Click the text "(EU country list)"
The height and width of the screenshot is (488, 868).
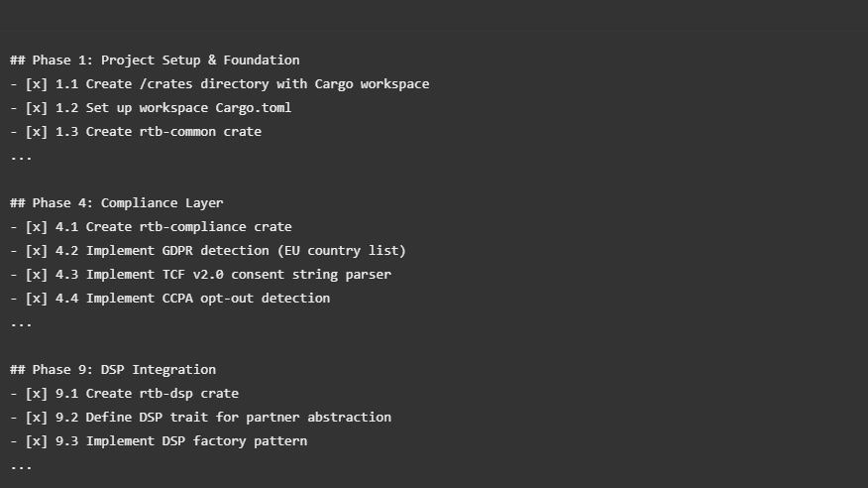[x=342, y=251]
